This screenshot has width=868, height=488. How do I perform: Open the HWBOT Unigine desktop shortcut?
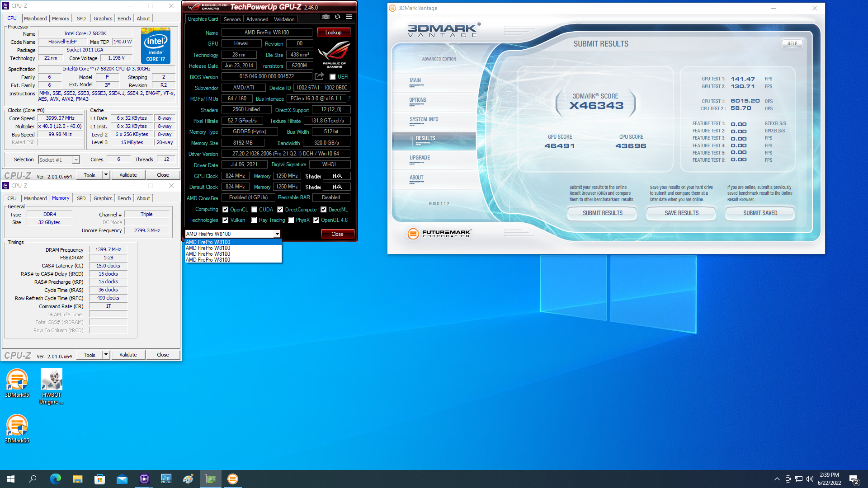tap(52, 387)
